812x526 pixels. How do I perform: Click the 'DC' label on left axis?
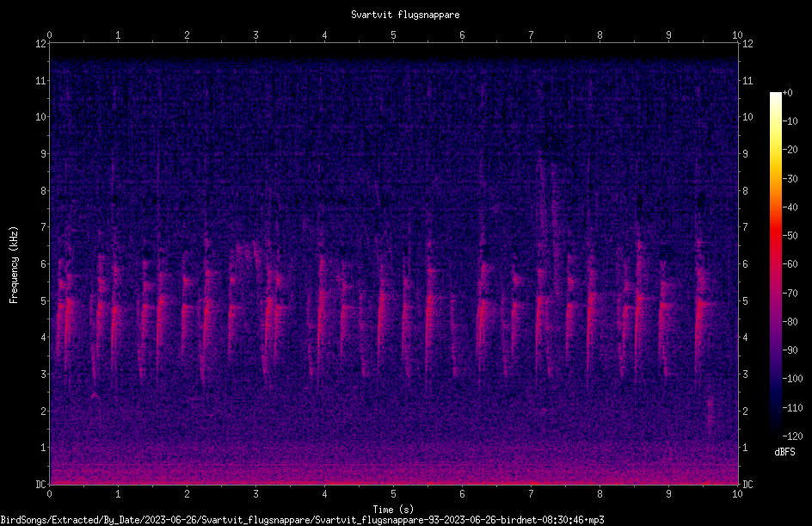coord(40,484)
